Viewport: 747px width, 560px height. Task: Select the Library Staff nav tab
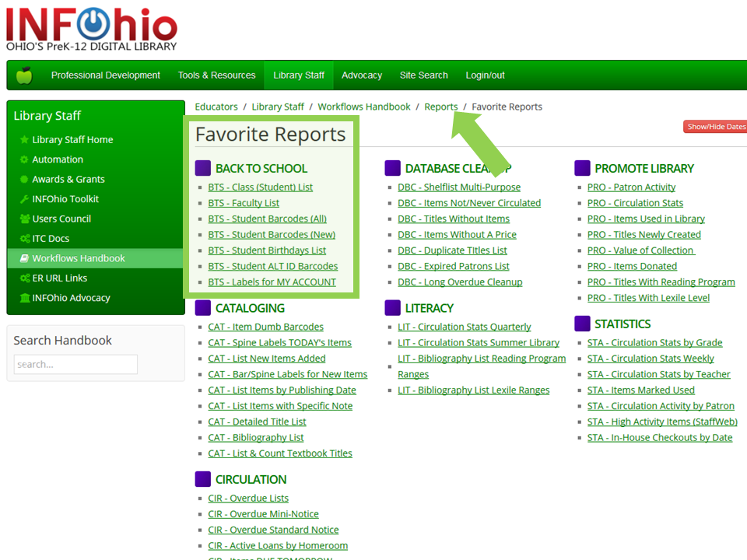click(x=299, y=75)
